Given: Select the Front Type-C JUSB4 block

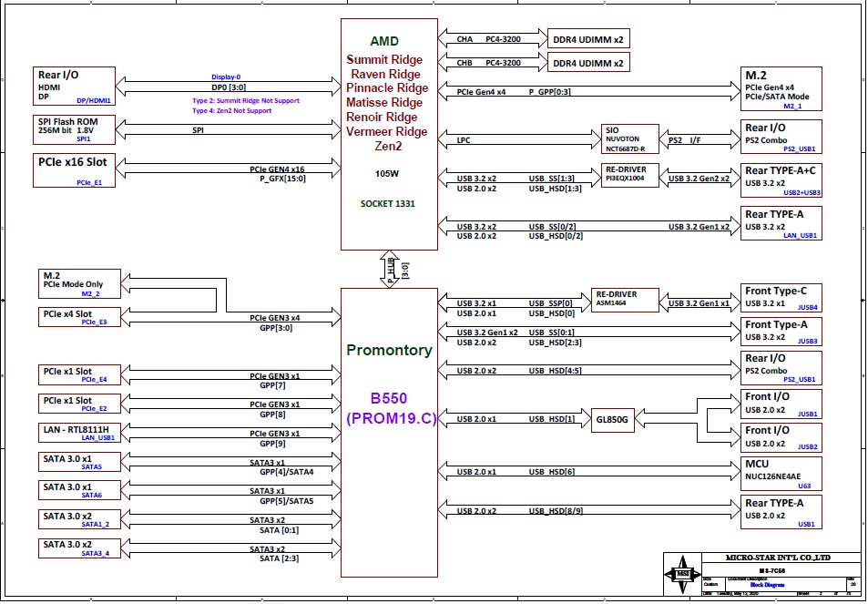Looking at the screenshot, I should 781,298.
